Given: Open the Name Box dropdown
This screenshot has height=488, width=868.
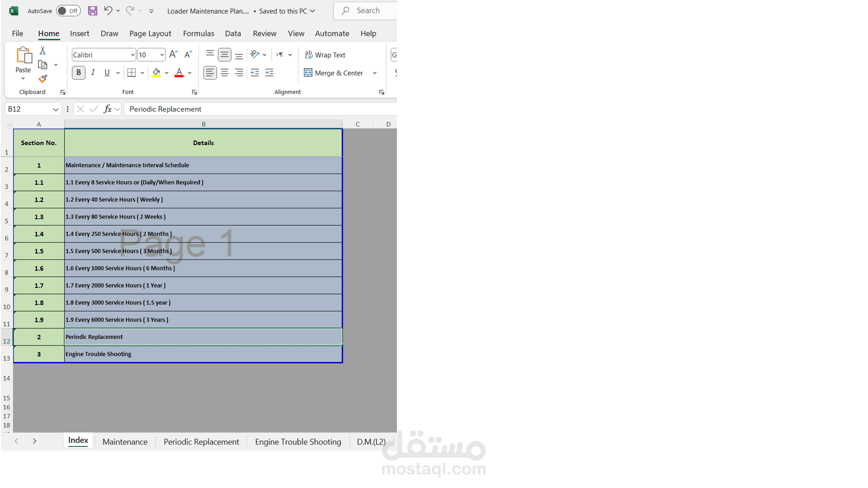Looking at the screenshot, I should pyautogui.click(x=56, y=109).
